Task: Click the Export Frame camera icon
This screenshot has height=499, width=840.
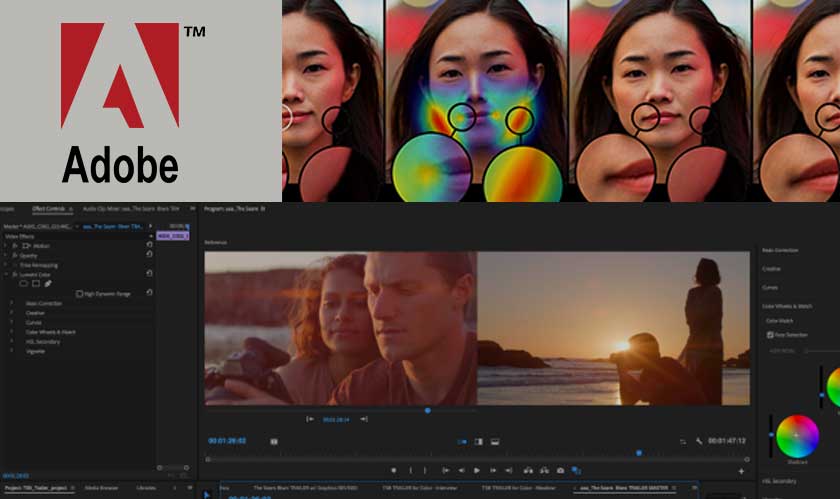Action: point(560,470)
